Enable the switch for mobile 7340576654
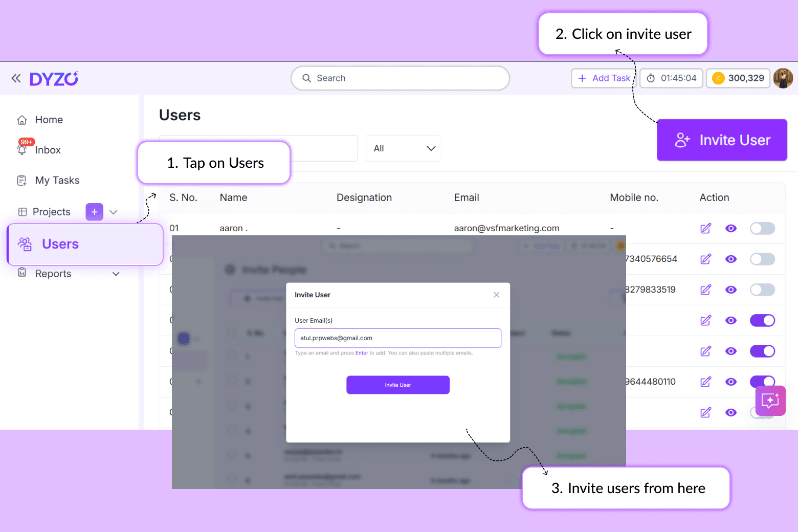The height and width of the screenshot is (532, 798). (x=762, y=259)
